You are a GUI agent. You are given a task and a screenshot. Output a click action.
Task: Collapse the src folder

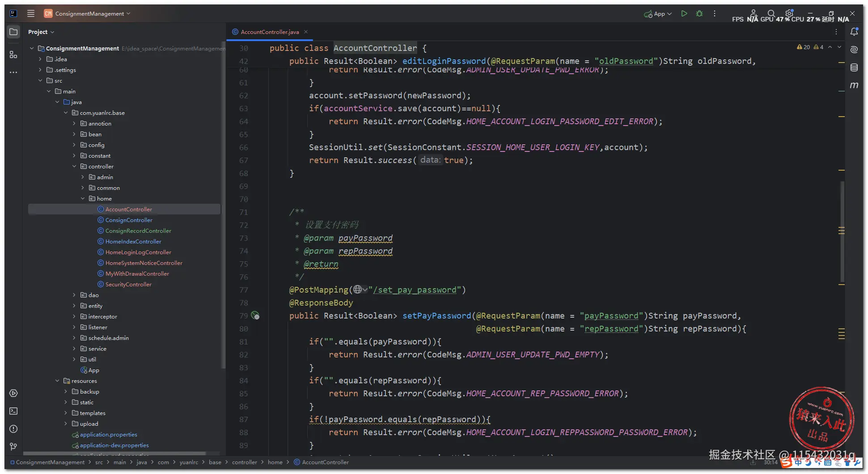click(40, 80)
